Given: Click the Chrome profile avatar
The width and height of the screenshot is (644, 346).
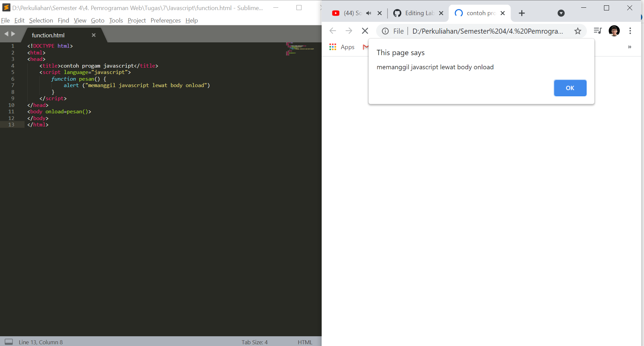Looking at the screenshot, I should point(614,31).
